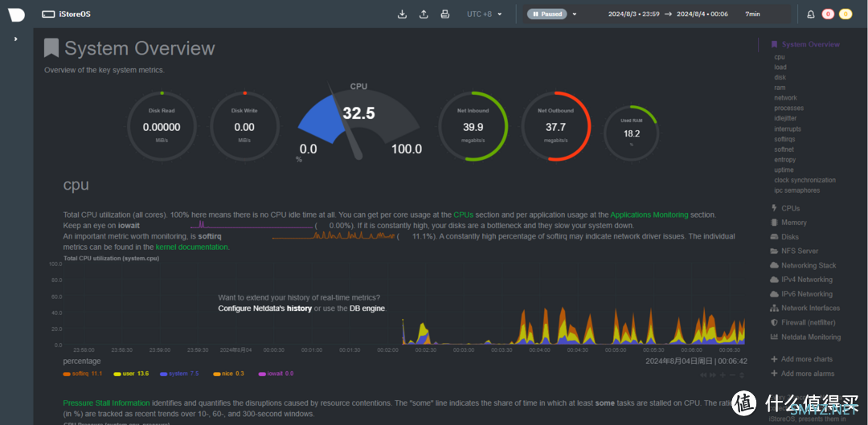The width and height of the screenshot is (868, 425).
Task: Click the plus icon for Add more alarms
Action: [774, 374]
